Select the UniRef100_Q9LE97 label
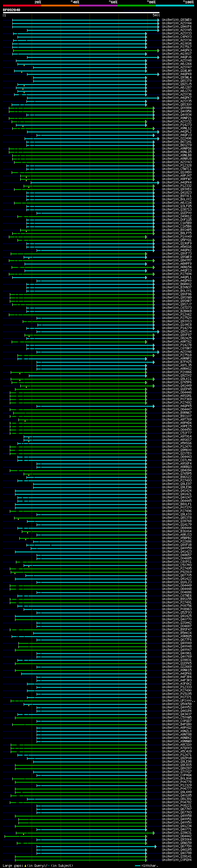The width and height of the screenshot is (197, 868). coord(177,484)
